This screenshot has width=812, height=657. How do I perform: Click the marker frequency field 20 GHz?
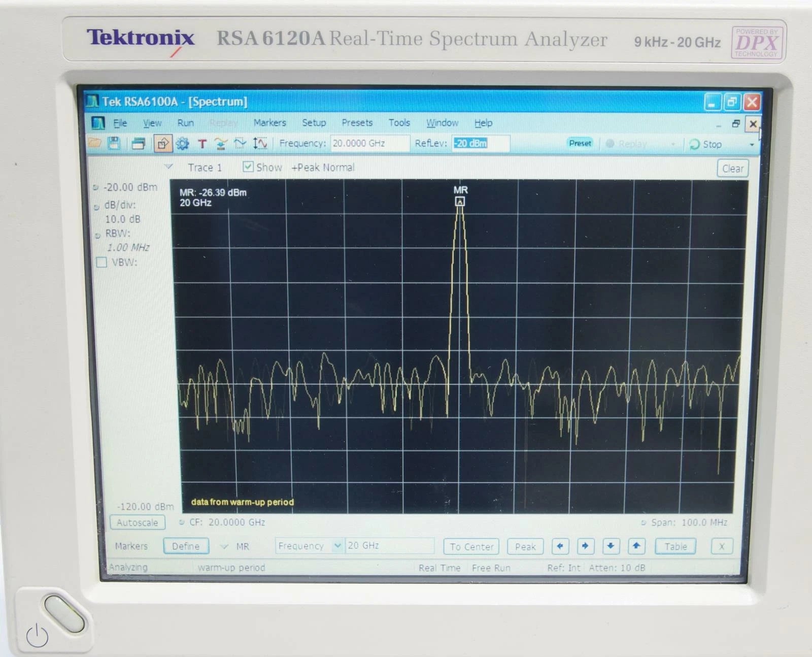click(x=389, y=545)
